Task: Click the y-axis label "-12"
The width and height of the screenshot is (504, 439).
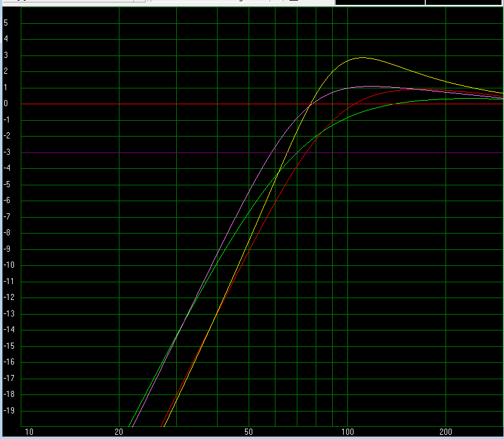Action: point(9,298)
